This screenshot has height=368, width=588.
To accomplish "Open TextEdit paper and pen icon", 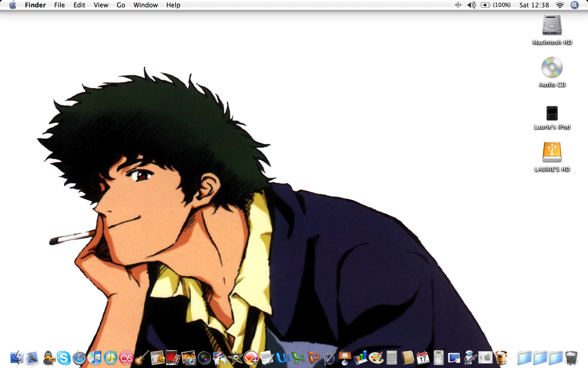I will pyautogui.click(x=267, y=357).
